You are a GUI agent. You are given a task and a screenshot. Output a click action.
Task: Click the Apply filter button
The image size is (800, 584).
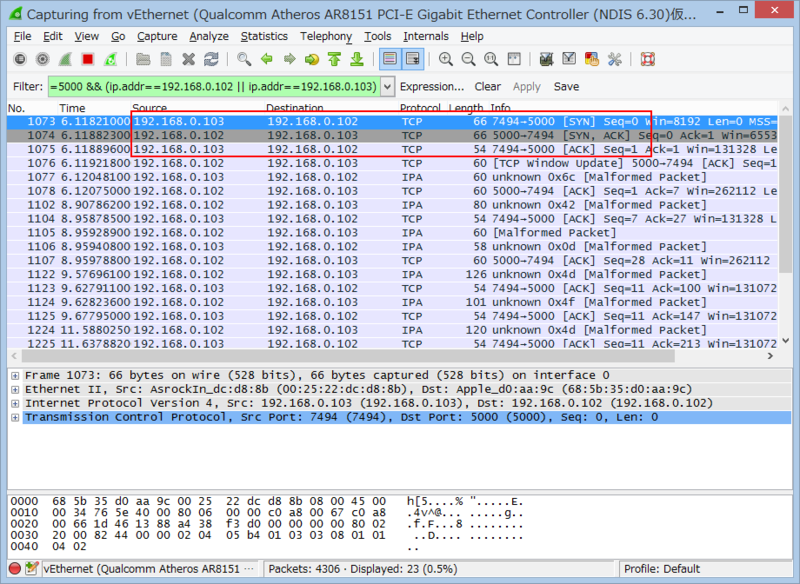[527, 87]
